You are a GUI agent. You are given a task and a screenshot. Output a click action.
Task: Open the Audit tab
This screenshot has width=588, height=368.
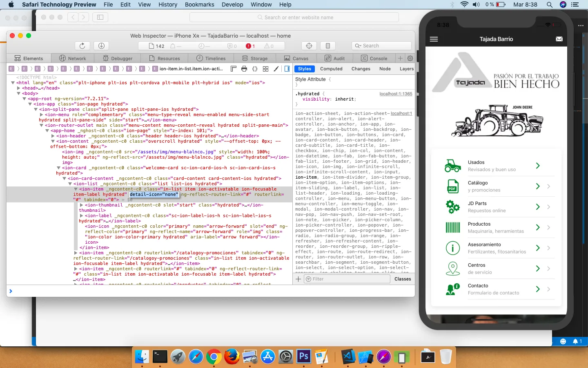tap(335, 58)
